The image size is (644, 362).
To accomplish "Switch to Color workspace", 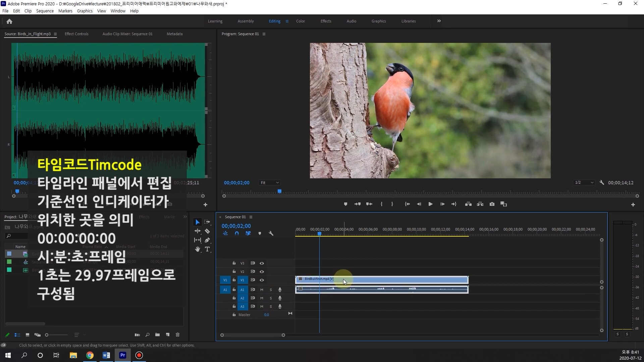I will point(301,21).
